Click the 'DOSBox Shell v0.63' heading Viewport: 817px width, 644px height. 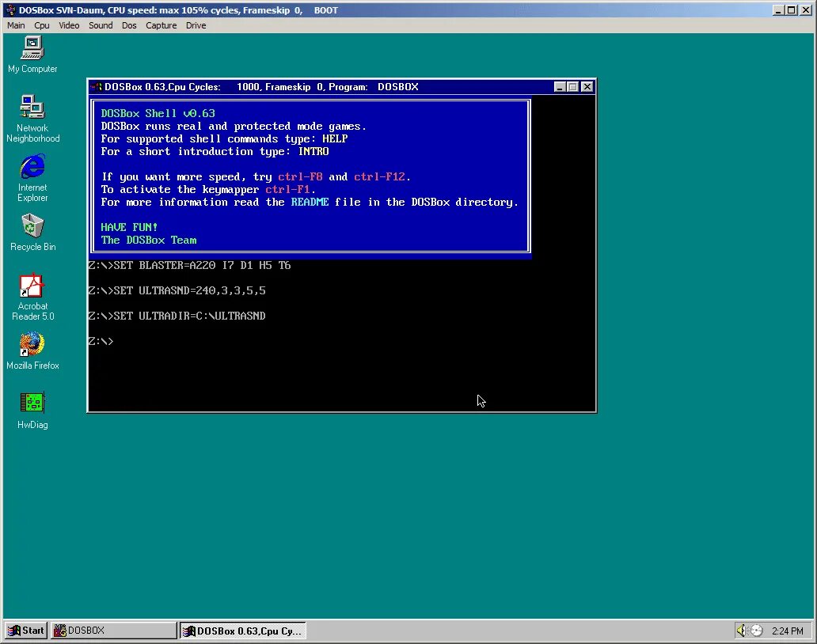pyautogui.click(x=158, y=113)
